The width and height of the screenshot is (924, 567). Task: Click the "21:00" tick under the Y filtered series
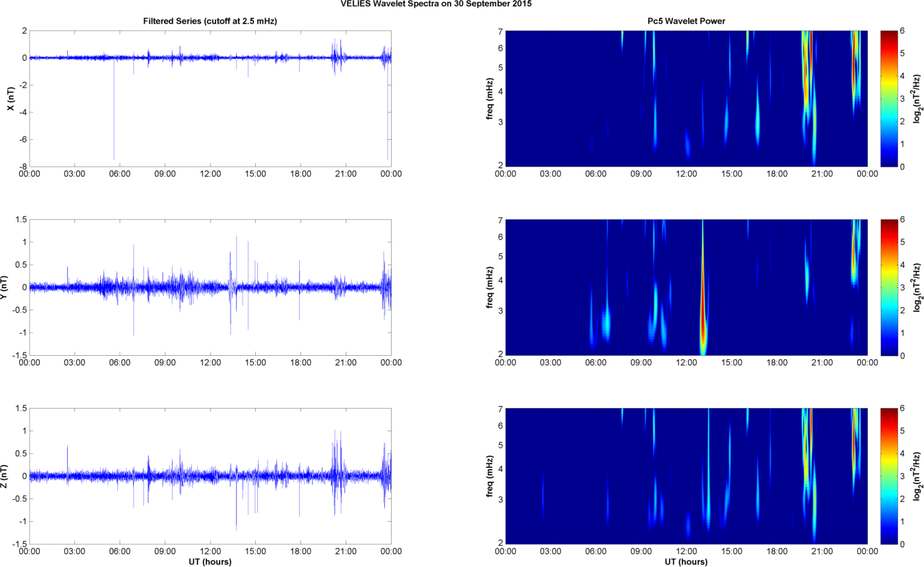point(346,363)
